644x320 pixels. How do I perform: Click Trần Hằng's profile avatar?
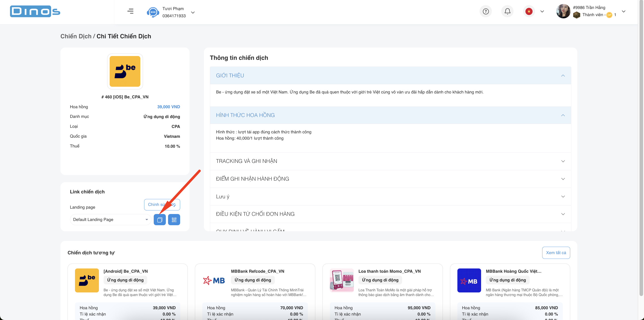pyautogui.click(x=563, y=11)
